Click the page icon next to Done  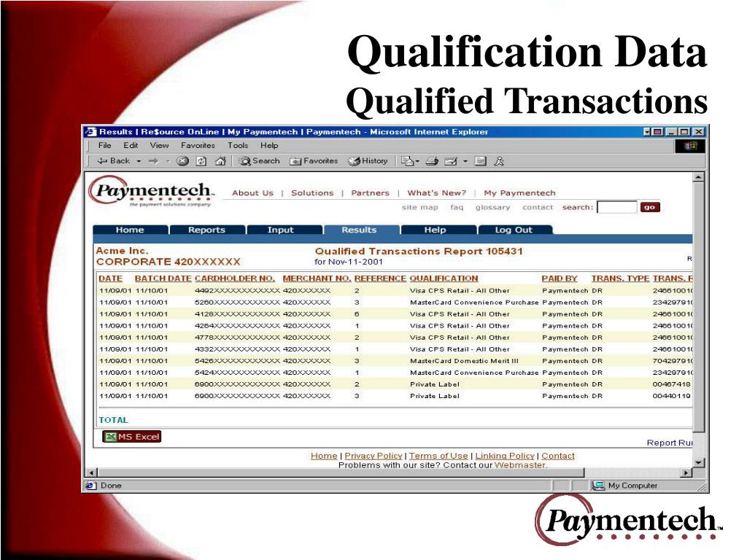tap(90, 485)
